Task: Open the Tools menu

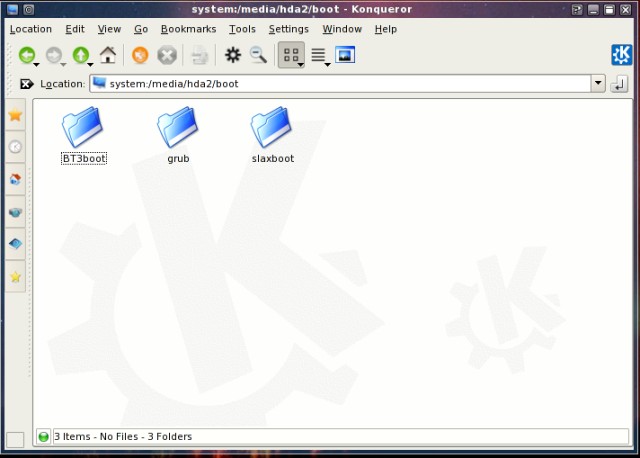Action: pyautogui.click(x=242, y=29)
